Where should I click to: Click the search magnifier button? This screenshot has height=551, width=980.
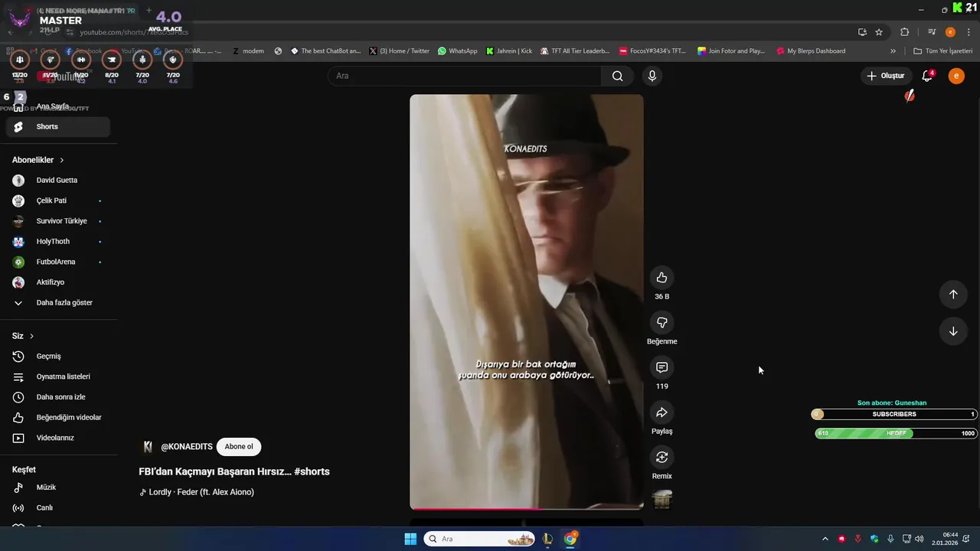pos(617,76)
